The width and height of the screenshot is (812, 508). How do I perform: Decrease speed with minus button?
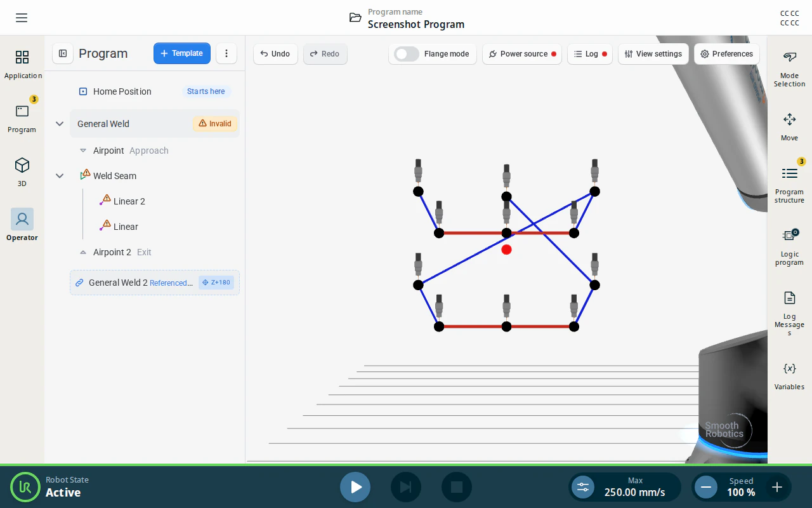click(x=705, y=487)
